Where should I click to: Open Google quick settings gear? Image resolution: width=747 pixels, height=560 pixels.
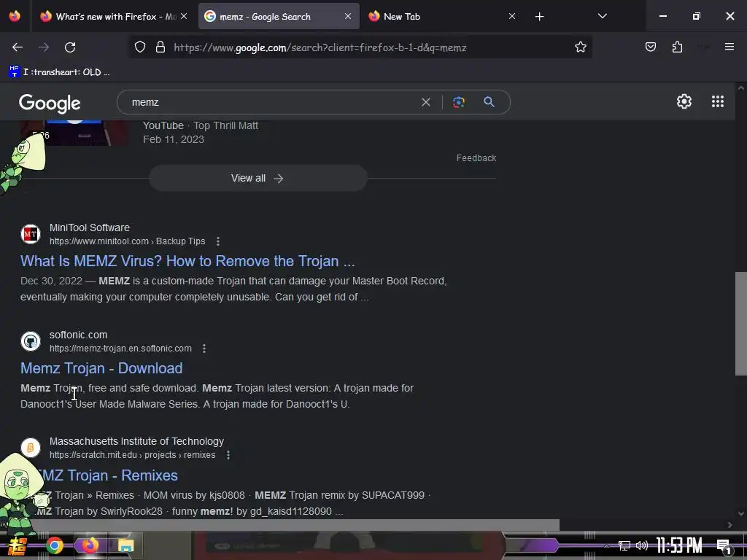(684, 101)
